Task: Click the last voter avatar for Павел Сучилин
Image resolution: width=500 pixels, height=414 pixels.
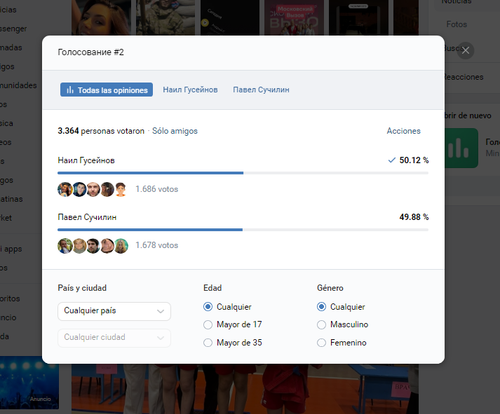Action: pos(121,246)
